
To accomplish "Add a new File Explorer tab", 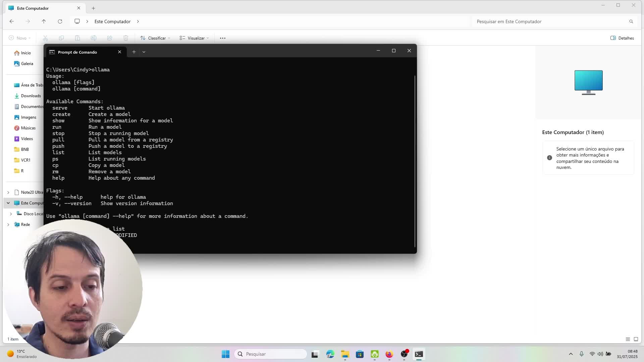I will [x=94, y=8].
